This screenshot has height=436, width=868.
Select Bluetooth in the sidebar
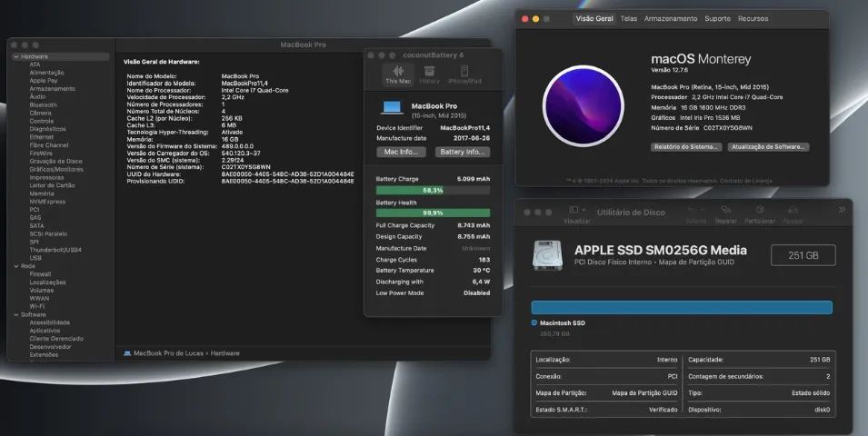pos(44,105)
